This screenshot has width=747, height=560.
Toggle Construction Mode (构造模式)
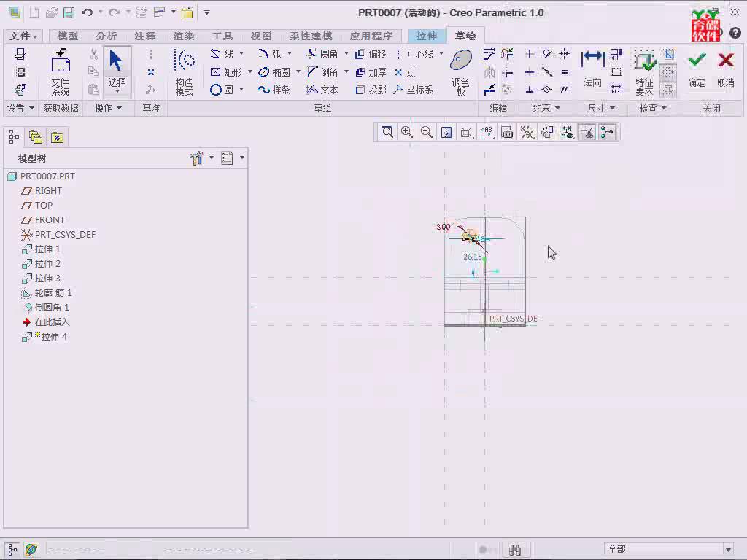tap(184, 72)
